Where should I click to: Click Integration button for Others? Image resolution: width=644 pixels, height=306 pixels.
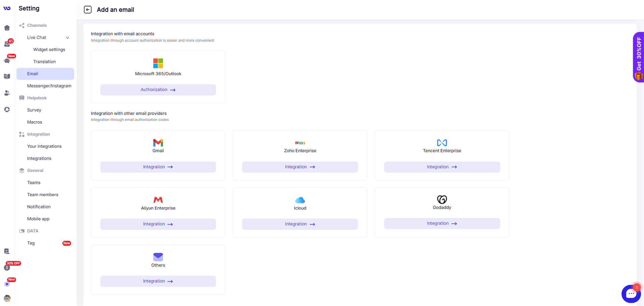[x=158, y=281]
